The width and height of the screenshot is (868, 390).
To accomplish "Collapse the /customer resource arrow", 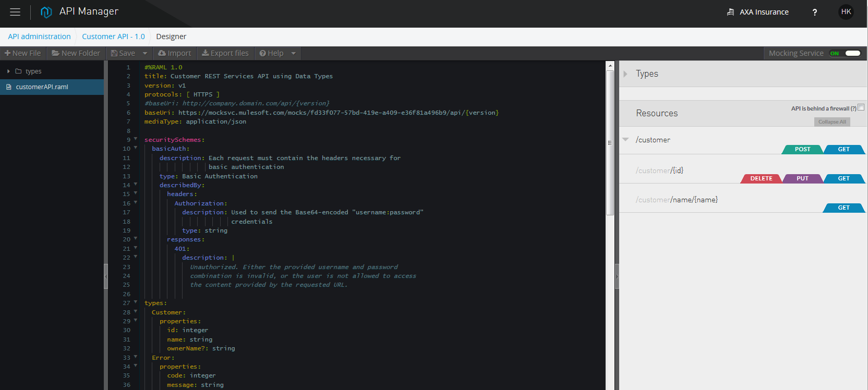I will (625, 139).
